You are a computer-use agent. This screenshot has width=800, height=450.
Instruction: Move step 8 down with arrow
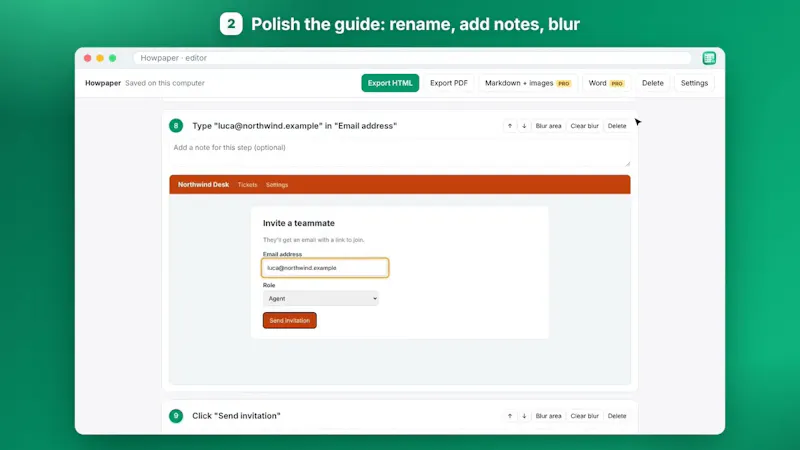tap(524, 126)
